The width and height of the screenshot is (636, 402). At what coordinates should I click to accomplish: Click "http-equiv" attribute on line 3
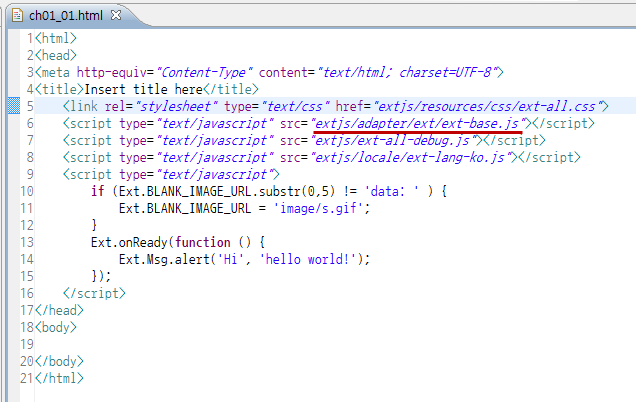point(112,72)
